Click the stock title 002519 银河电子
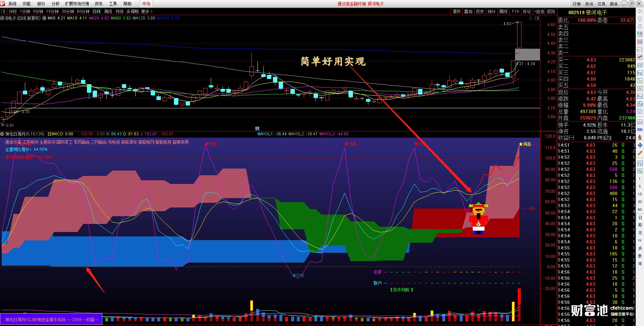 588,12
